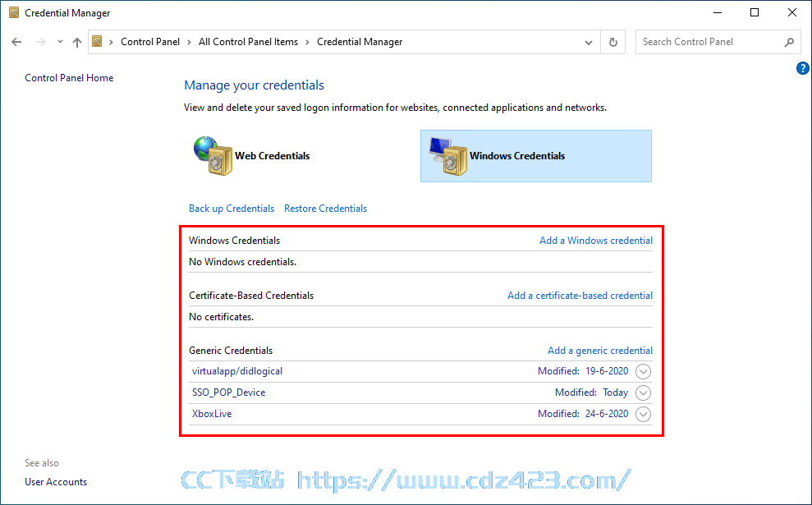
Task: Click the Certificate-Based Credentials heading
Action: pyautogui.click(x=251, y=296)
